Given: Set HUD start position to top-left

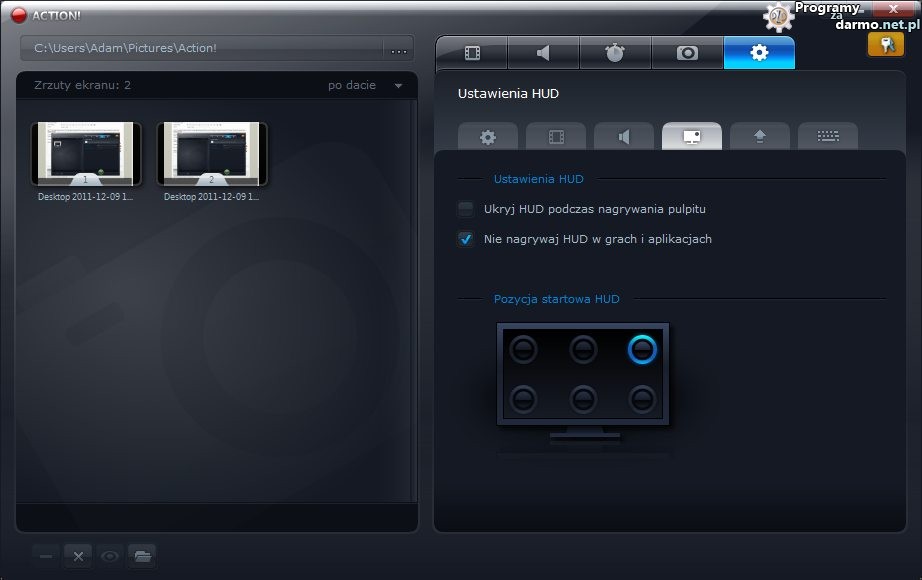Looking at the screenshot, I should tap(523, 349).
